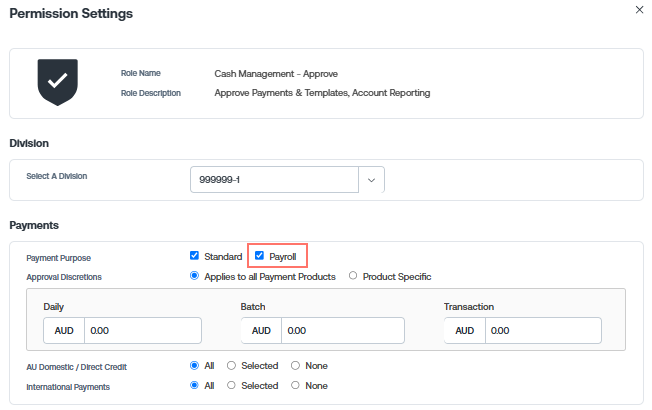Select All for International Payments

coord(194,385)
